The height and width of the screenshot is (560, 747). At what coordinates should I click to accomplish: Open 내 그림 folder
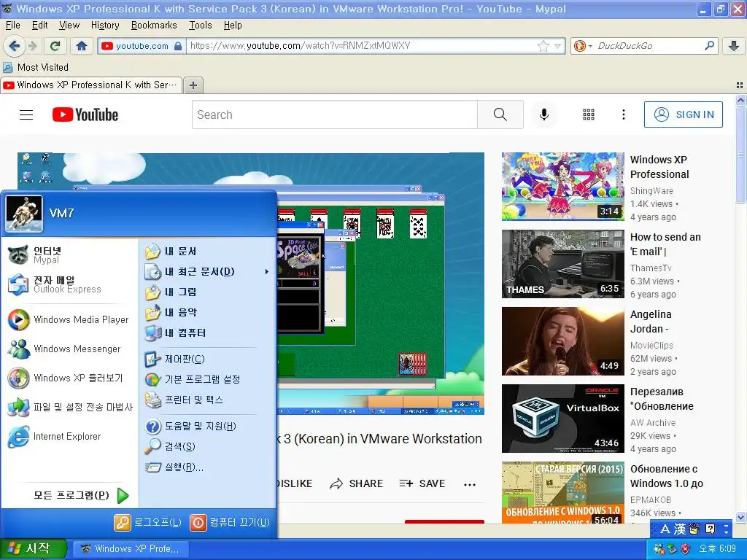click(208, 292)
